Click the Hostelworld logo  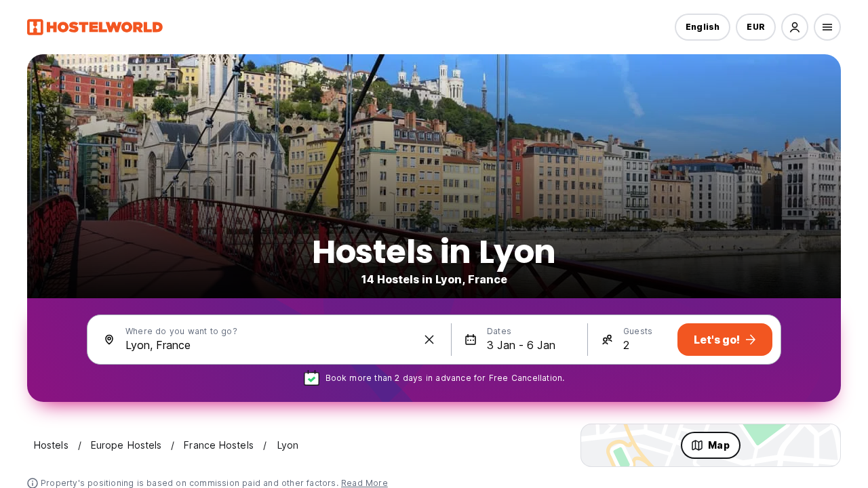pos(95,27)
